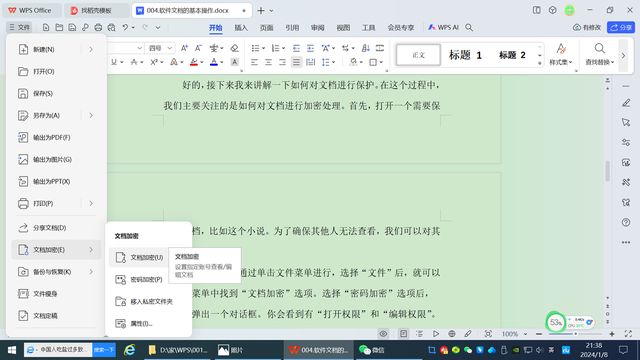Click the center align icon
Viewport: 640px width, 360px height.
[x=268, y=62]
